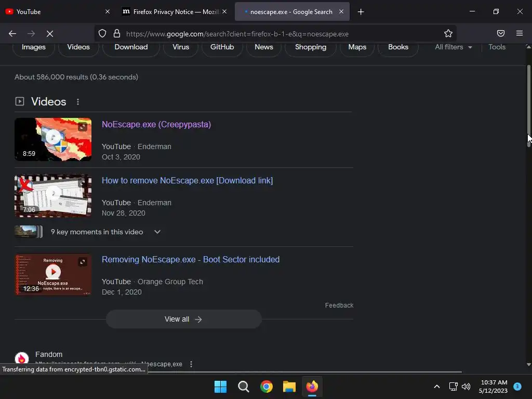Image resolution: width=532 pixels, height=399 pixels.
Task: Click the padlock site security icon
Action: [117, 34]
